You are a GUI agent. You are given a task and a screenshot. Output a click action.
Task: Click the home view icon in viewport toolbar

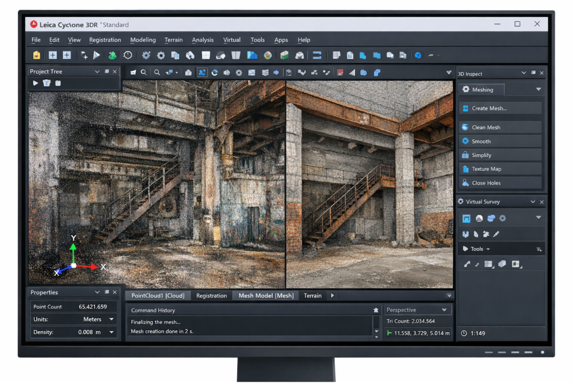(x=189, y=73)
